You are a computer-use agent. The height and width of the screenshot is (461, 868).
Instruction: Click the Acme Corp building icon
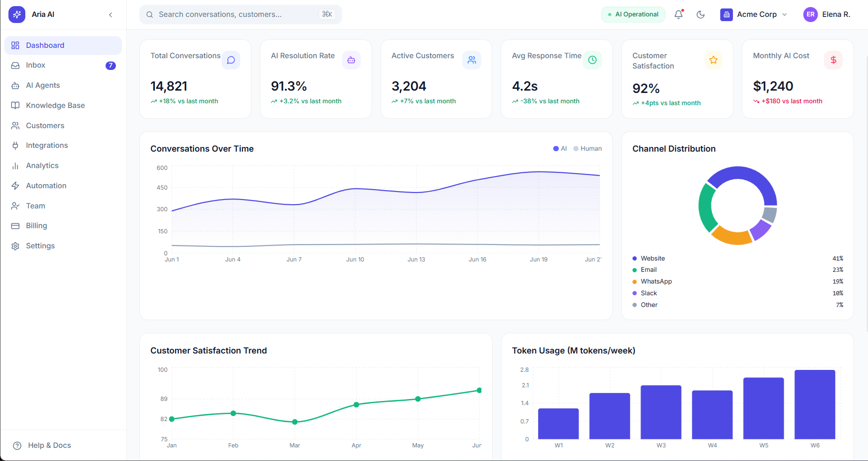726,15
